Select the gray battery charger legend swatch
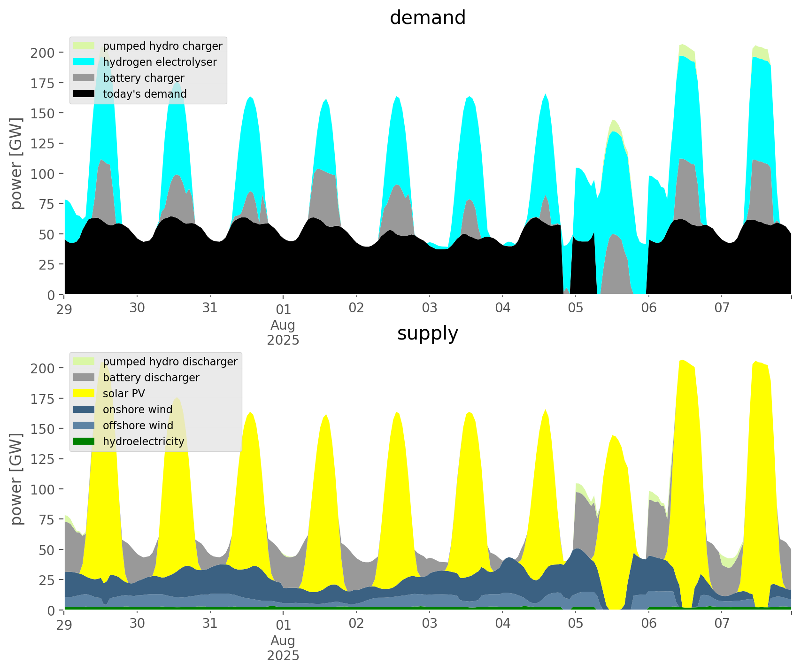The image size is (801, 672). [85, 78]
